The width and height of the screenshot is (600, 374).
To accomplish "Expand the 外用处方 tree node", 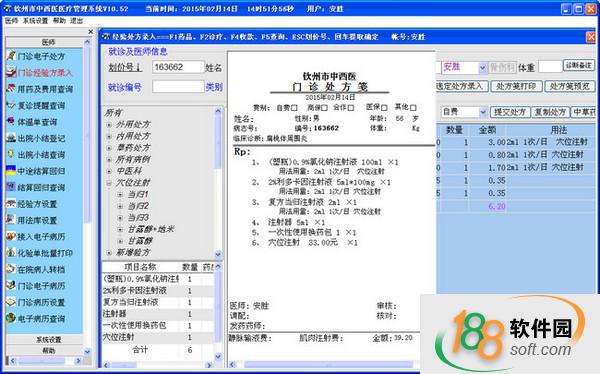I will click(x=109, y=125).
